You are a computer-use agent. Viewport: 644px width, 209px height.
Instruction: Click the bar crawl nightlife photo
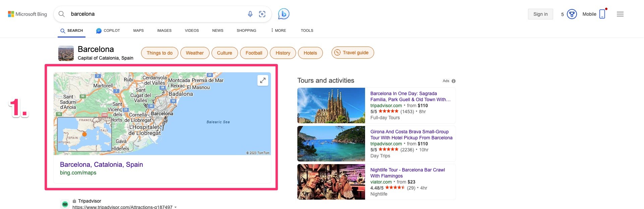pos(331,182)
